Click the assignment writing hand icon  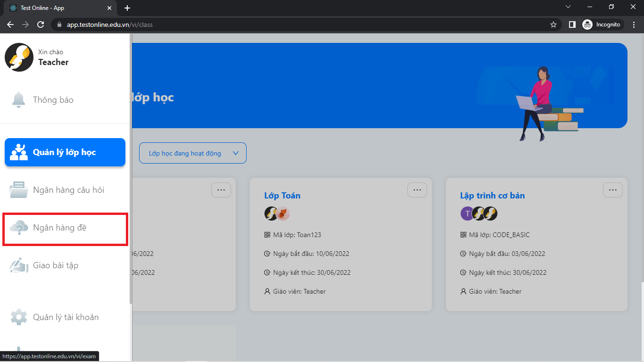[19, 265]
